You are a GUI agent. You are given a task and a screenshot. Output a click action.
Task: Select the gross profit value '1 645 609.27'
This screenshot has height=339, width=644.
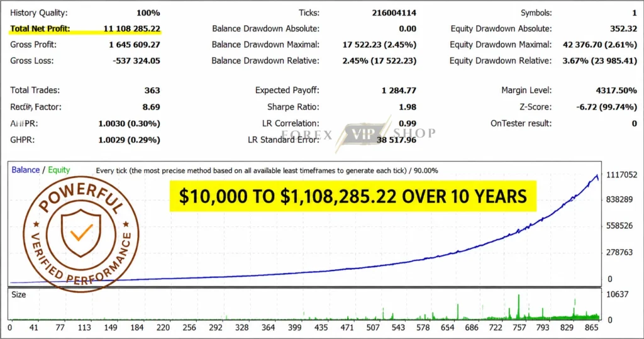click(135, 45)
